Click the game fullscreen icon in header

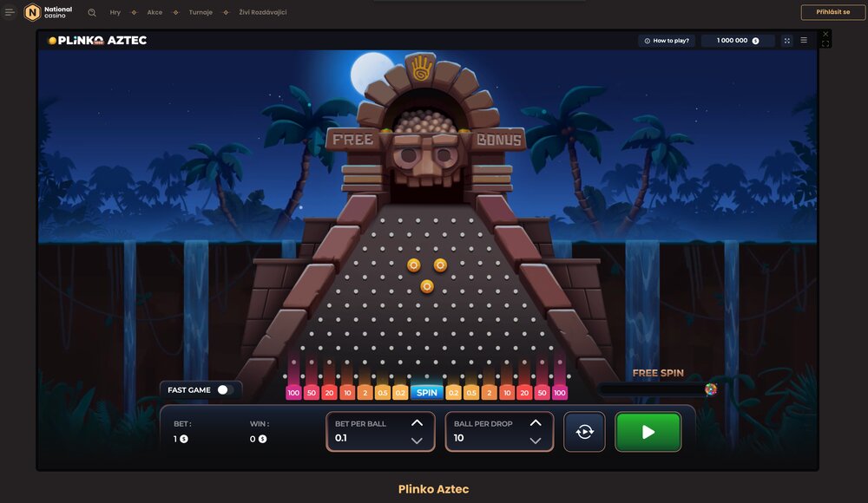[x=787, y=41]
